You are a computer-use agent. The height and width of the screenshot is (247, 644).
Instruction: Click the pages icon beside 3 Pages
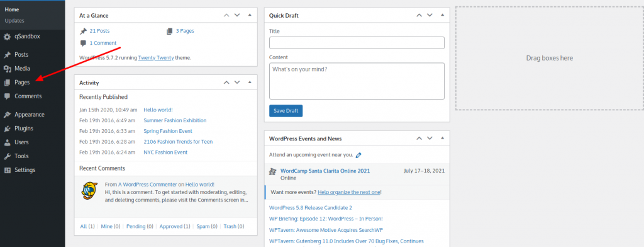pyautogui.click(x=170, y=31)
